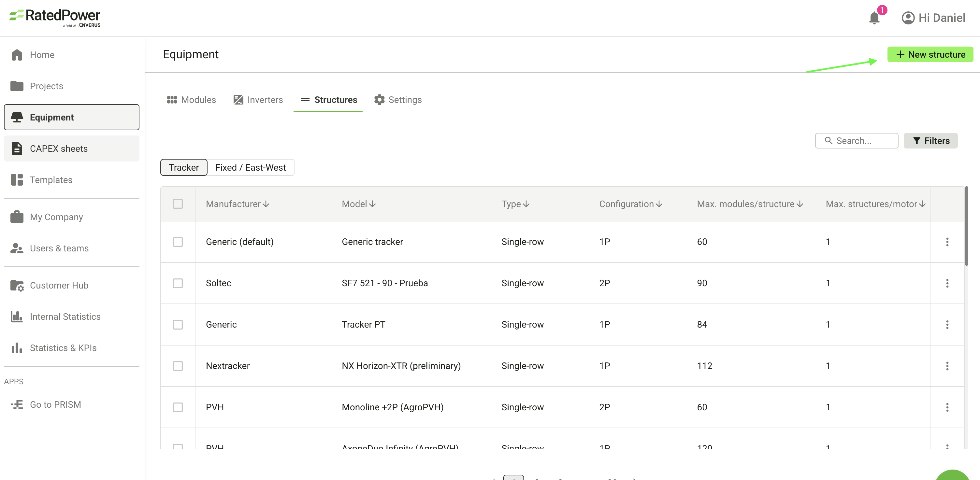Open actions menu for NX Horizon-XTR row
The image size is (980, 480).
click(947, 366)
